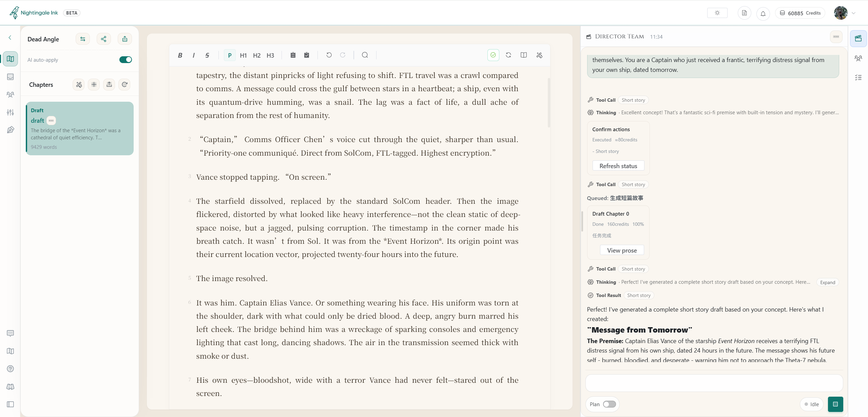Open the notifications bell icon
Image resolution: width=868 pixels, height=417 pixels.
[763, 13]
